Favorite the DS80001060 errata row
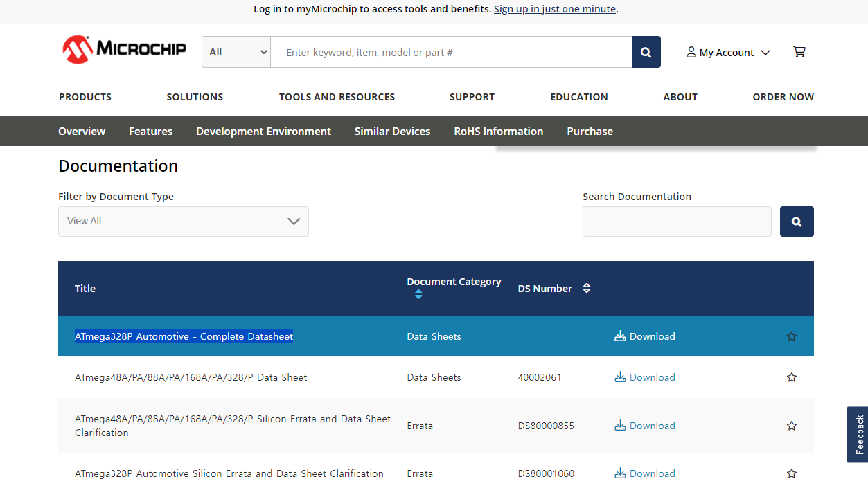868x488 pixels. point(792,473)
